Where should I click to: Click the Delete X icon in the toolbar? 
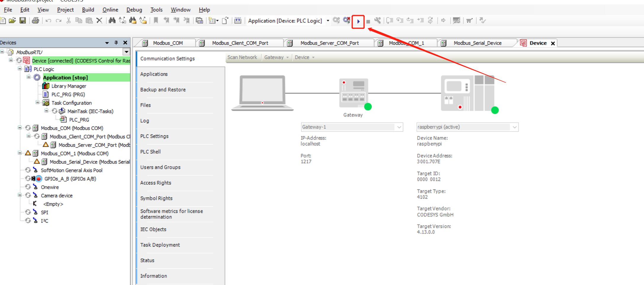tap(99, 20)
